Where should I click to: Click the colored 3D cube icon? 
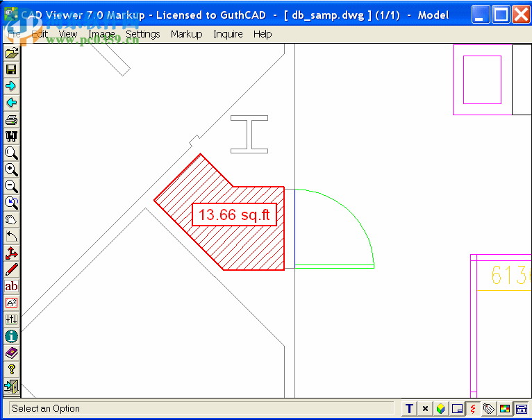click(x=441, y=409)
